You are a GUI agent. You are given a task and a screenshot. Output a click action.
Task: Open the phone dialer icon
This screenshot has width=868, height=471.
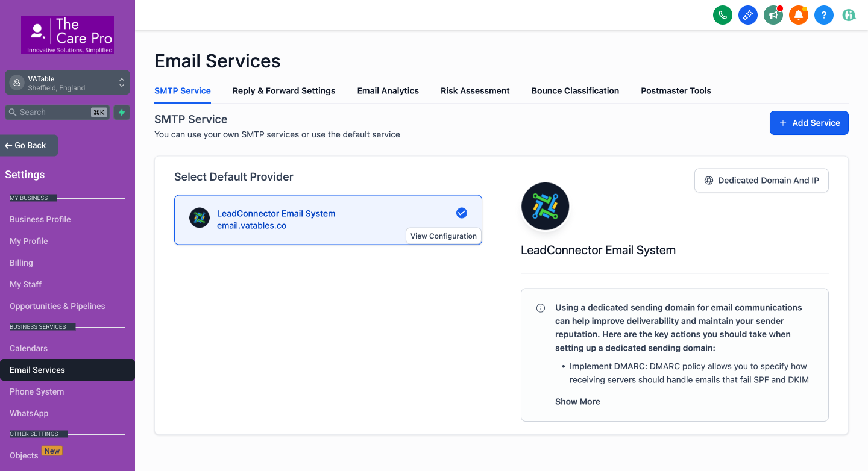pos(722,15)
